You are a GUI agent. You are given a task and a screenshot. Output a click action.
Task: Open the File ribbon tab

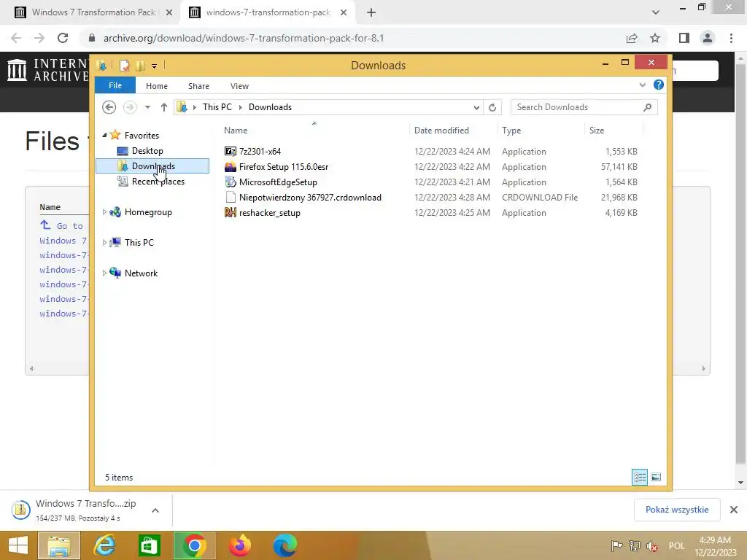115,85
